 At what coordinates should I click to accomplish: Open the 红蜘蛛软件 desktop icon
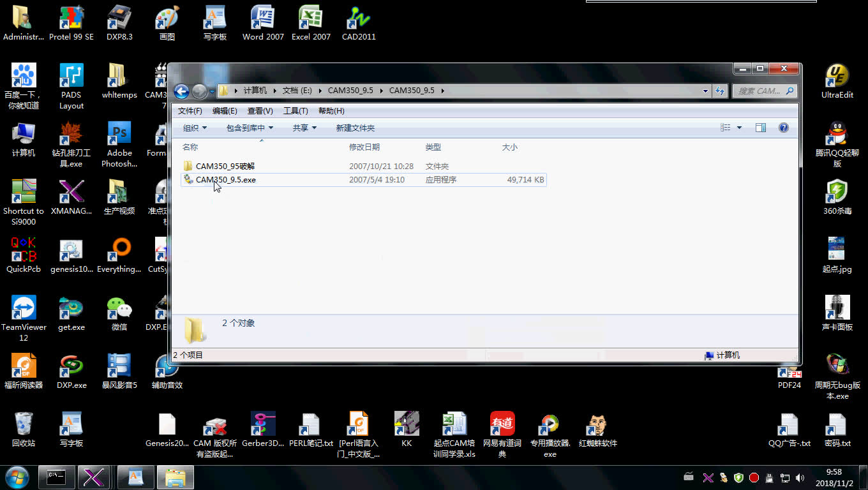coord(598,430)
